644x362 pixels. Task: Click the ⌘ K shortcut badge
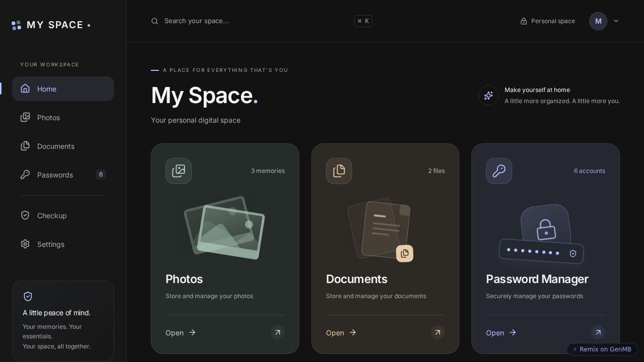(x=363, y=21)
